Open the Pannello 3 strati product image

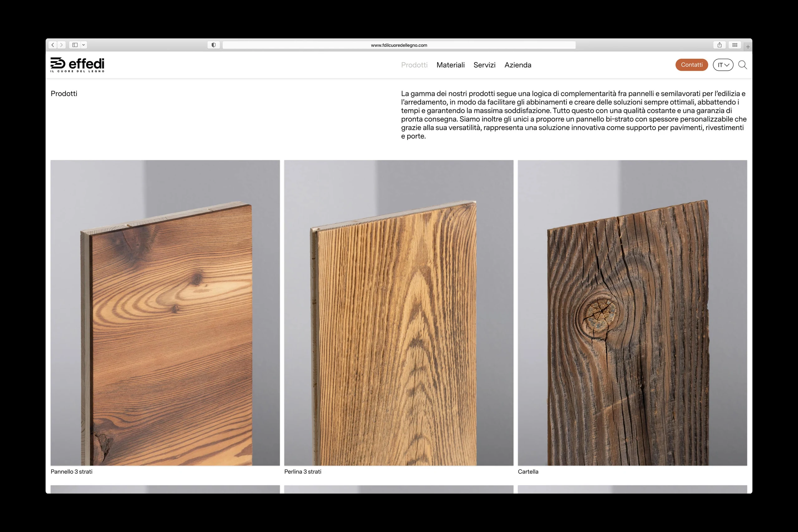click(165, 313)
